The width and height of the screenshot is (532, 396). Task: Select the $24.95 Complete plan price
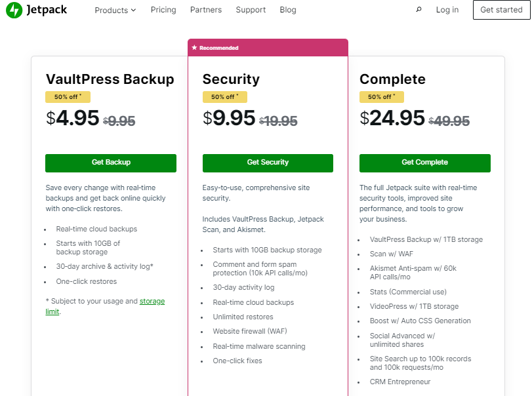click(392, 119)
